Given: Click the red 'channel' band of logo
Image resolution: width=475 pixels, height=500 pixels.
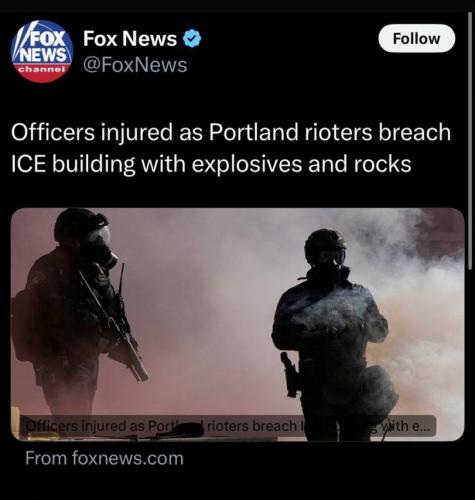Looking at the screenshot, I should 41,72.
